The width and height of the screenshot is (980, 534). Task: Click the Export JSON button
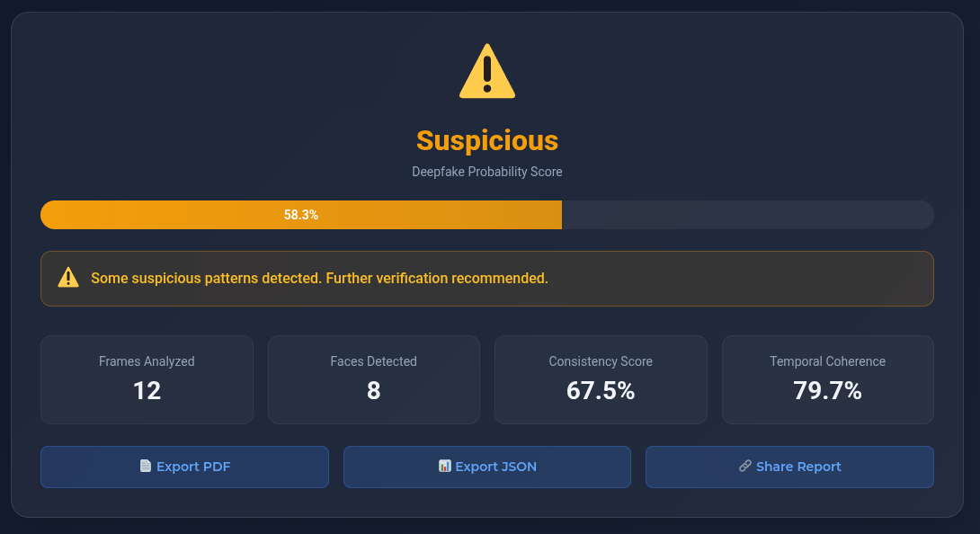pos(486,466)
